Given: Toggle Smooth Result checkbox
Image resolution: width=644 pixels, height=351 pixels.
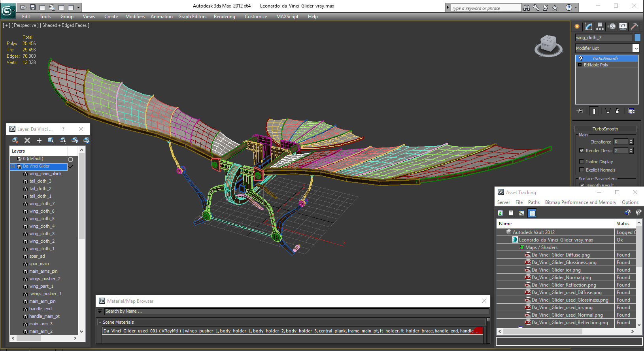Looking at the screenshot, I should [582, 185].
